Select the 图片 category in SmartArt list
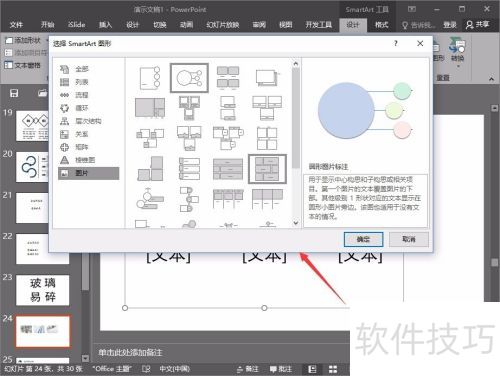Screen dimensions: 500x376 pos(88,173)
